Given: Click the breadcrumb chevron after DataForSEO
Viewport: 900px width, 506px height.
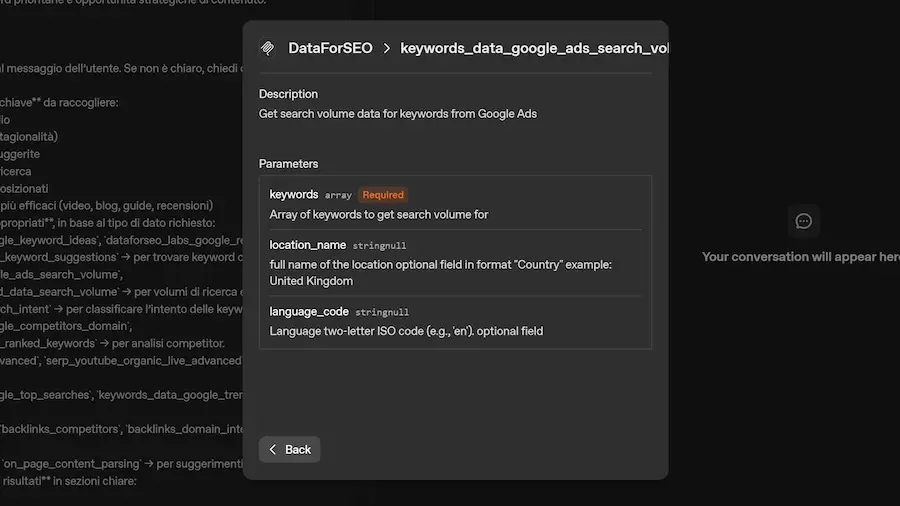Looking at the screenshot, I should coord(386,48).
